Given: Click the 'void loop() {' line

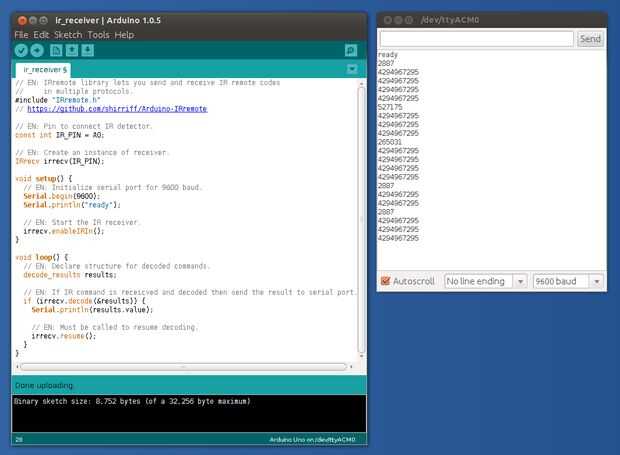Looking at the screenshot, I should 42,257.
